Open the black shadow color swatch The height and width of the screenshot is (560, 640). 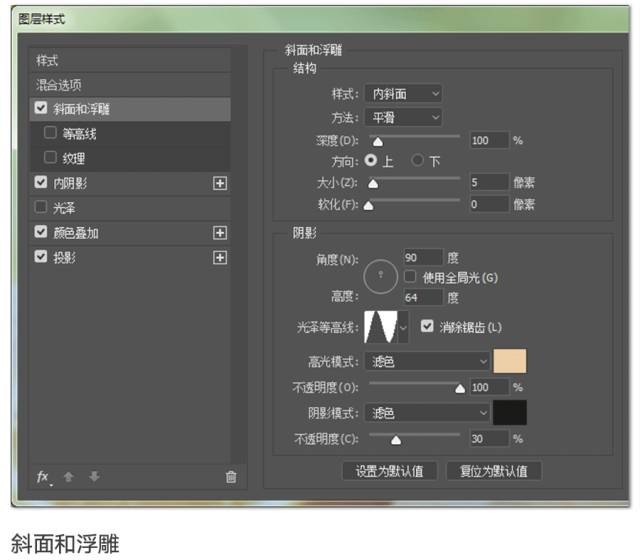(x=510, y=413)
